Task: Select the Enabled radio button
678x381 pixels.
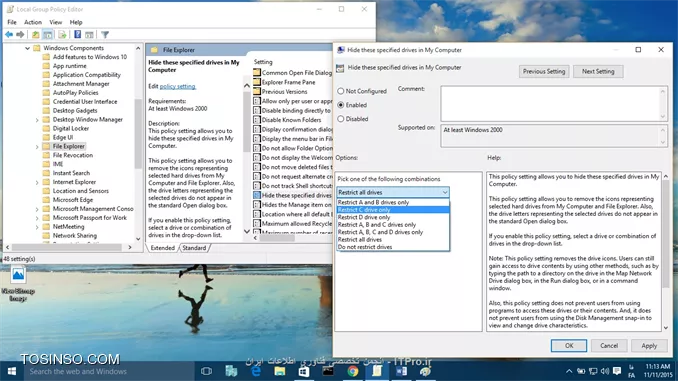Action: 341,105
